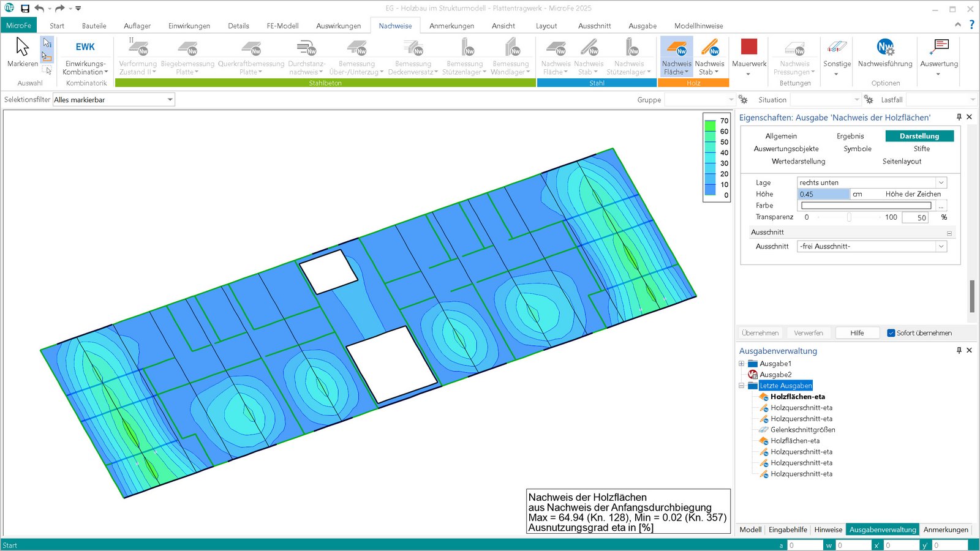Select the Markieren arrow tool
Screen dimensions: 980x551
(x=23, y=47)
